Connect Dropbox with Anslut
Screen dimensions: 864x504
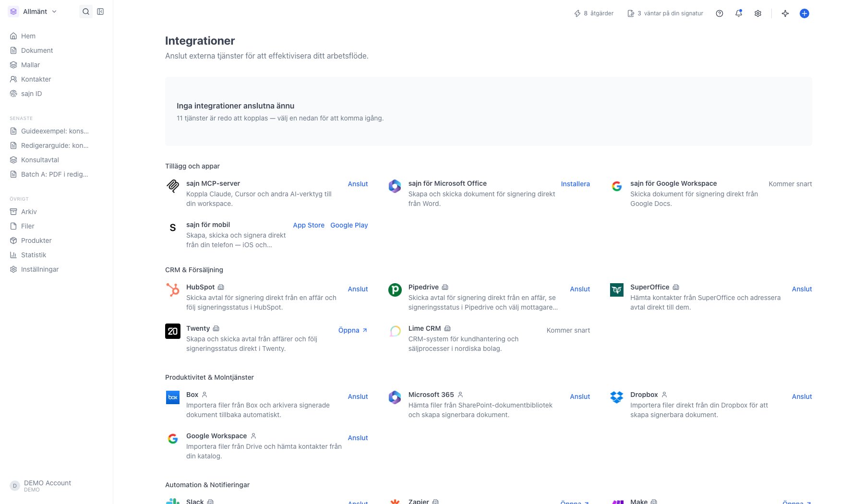(802, 396)
